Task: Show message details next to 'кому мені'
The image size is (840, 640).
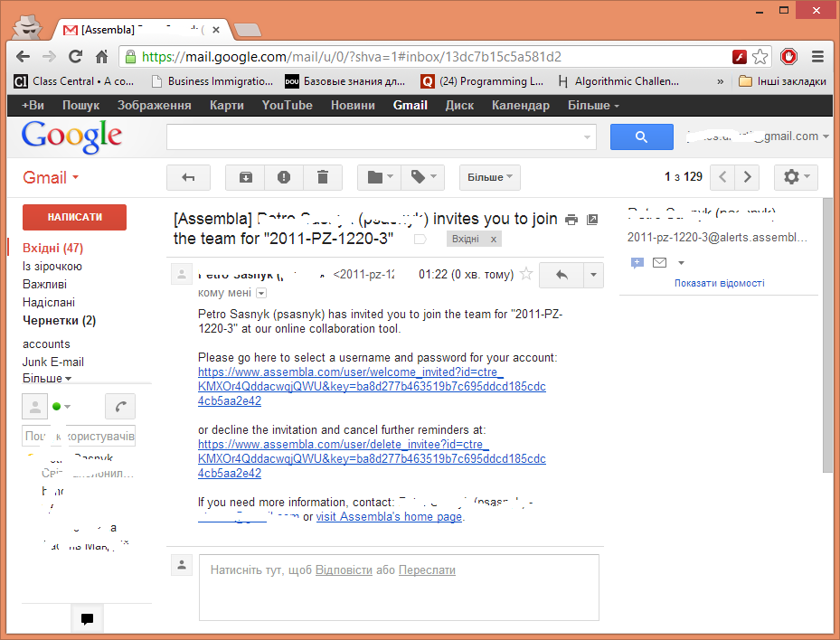Action: (x=261, y=293)
